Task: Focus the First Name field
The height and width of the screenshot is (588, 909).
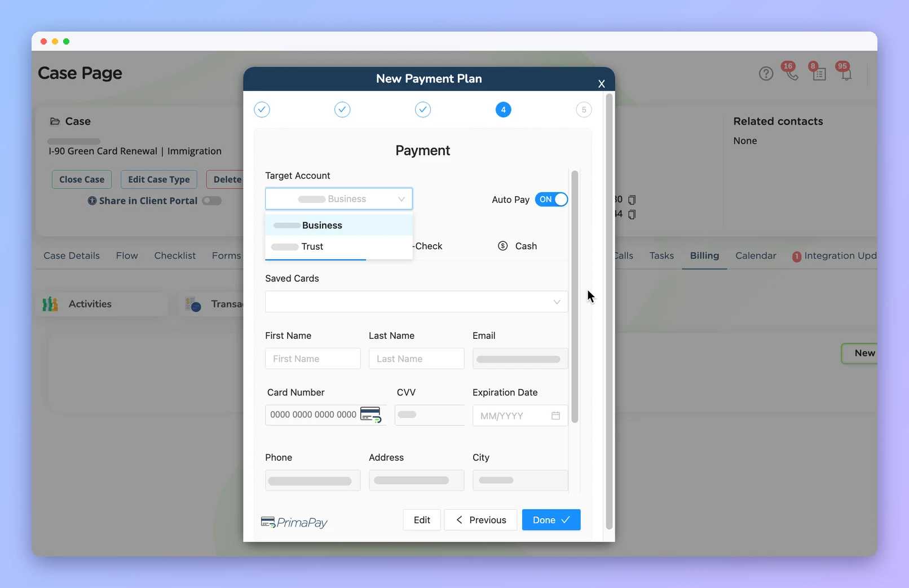Action: [313, 359]
